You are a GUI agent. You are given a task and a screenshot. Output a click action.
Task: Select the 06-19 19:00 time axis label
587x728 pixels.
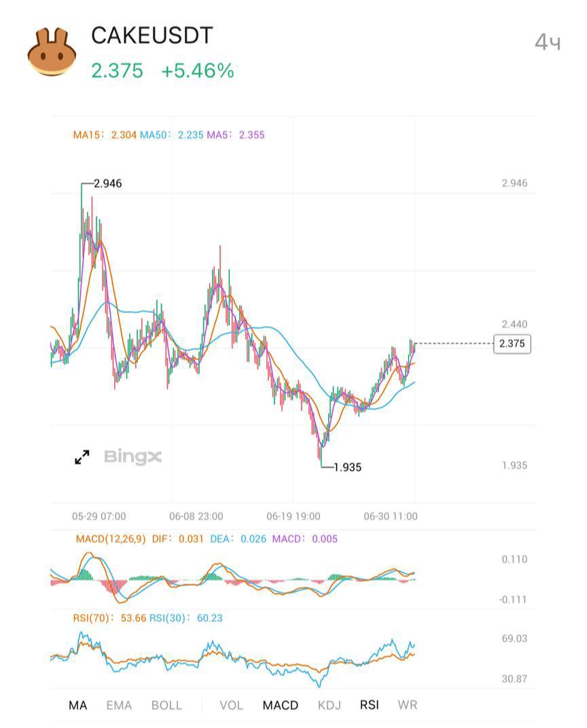[x=293, y=516]
